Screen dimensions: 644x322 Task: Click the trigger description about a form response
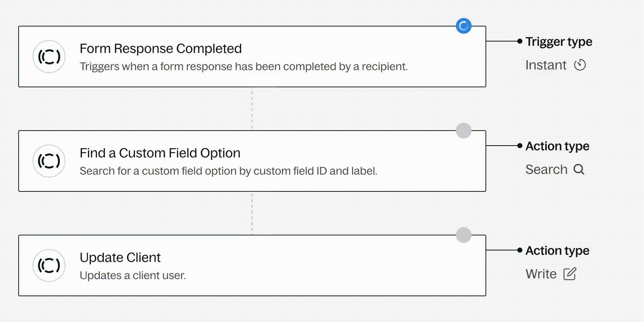click(244, 67)
